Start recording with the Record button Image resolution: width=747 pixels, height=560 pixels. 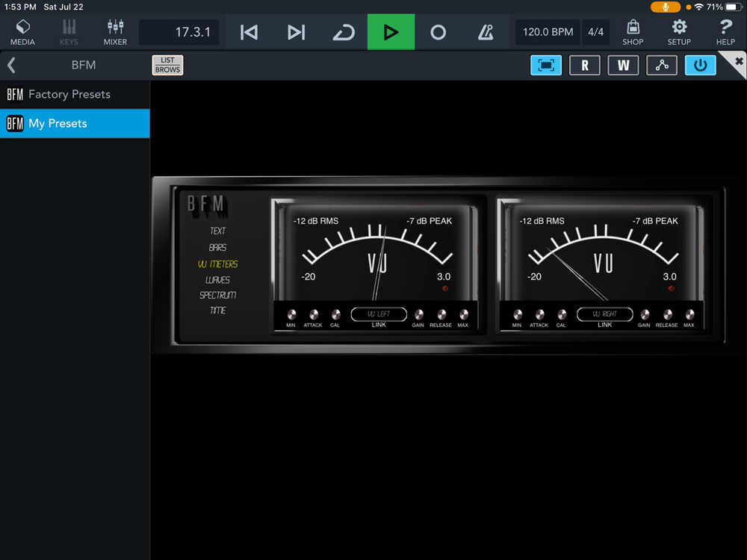tap(438, 32)
